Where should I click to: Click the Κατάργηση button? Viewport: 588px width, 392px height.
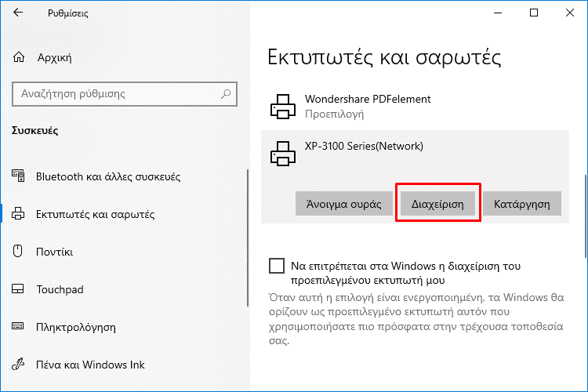pos(521,204)
